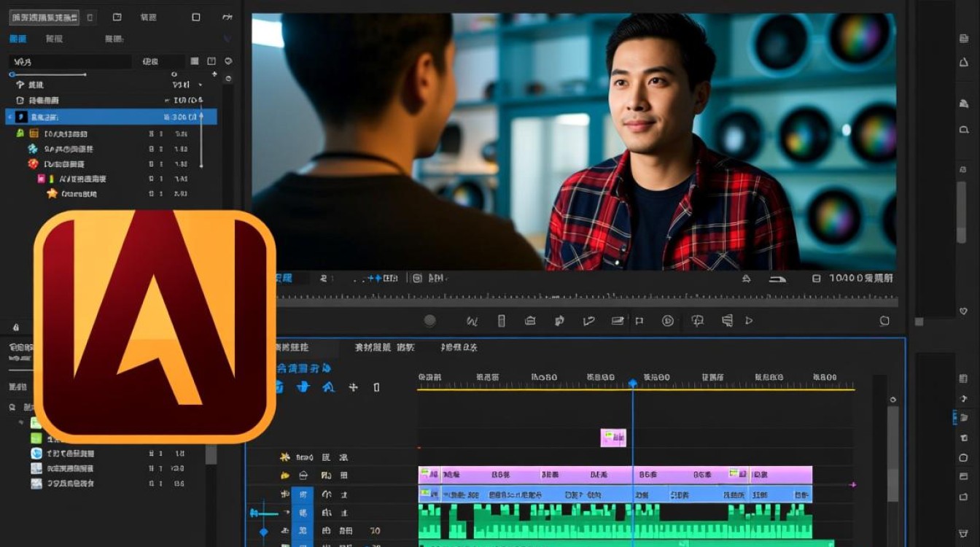The height and width of the screenshot is (547, 980).
Task: Click the video preview showing the man in plaid
Action: (574, 141)
